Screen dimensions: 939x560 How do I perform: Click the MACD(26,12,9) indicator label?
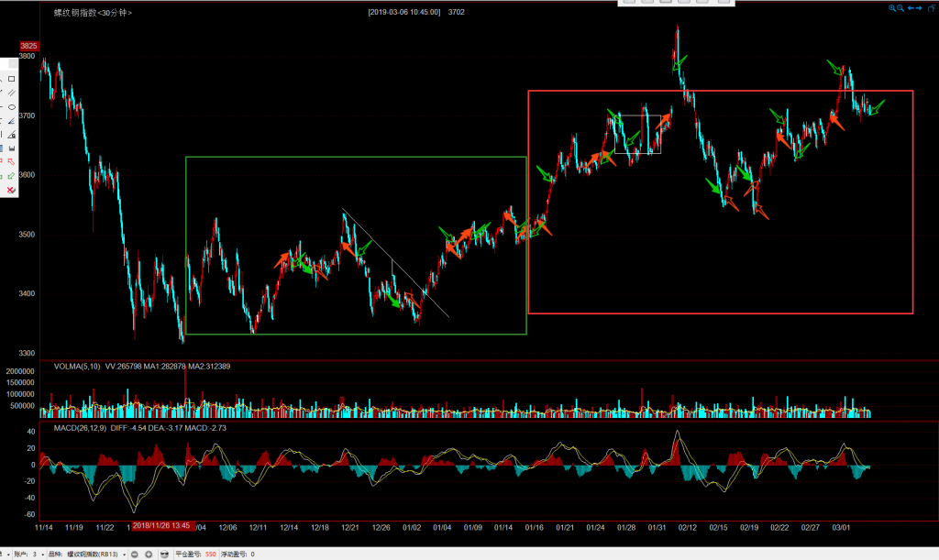pyautogui.click(x=79, y=427)
